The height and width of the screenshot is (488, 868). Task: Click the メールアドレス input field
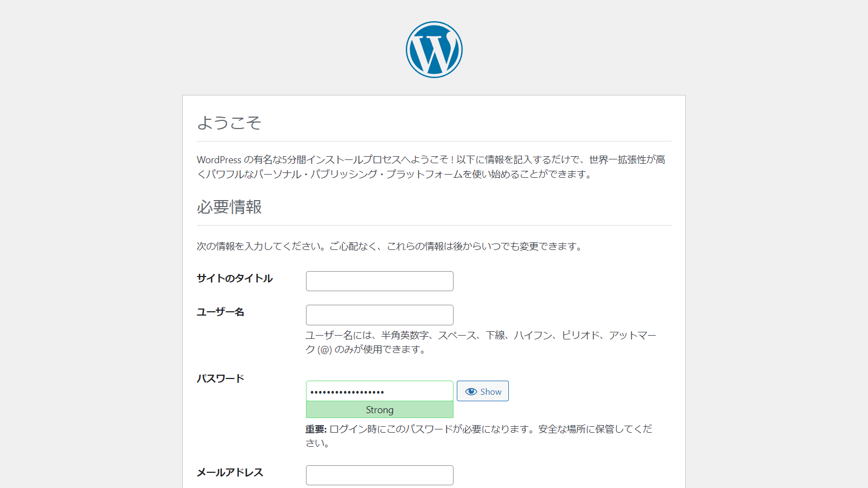(x=379, y=475)
